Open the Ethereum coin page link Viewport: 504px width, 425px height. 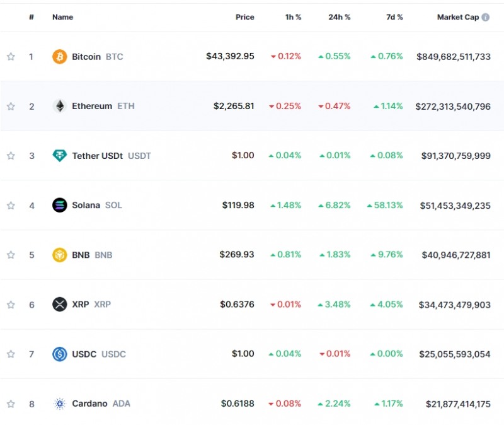click(x=92, y=106)
